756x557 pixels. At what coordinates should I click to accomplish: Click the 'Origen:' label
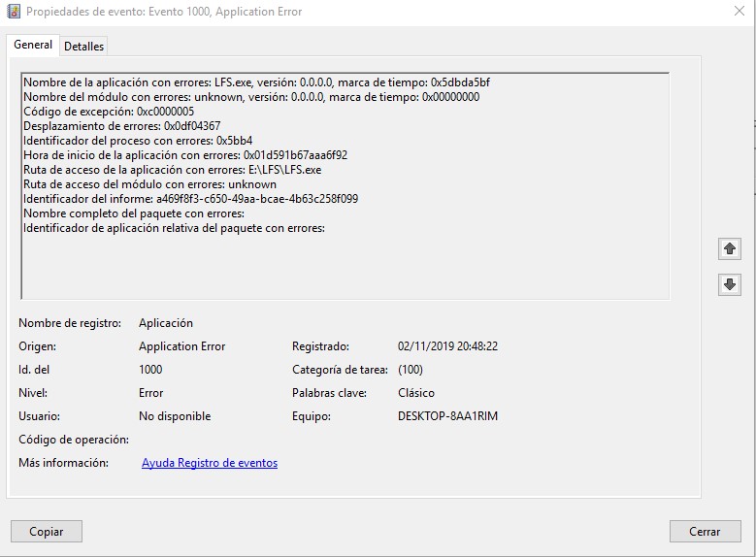[37, 346]
